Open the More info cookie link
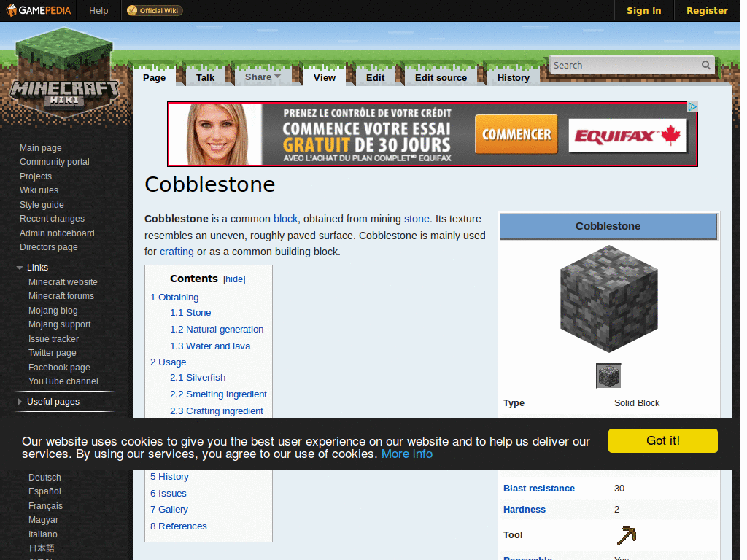 [x=407, y=454]
